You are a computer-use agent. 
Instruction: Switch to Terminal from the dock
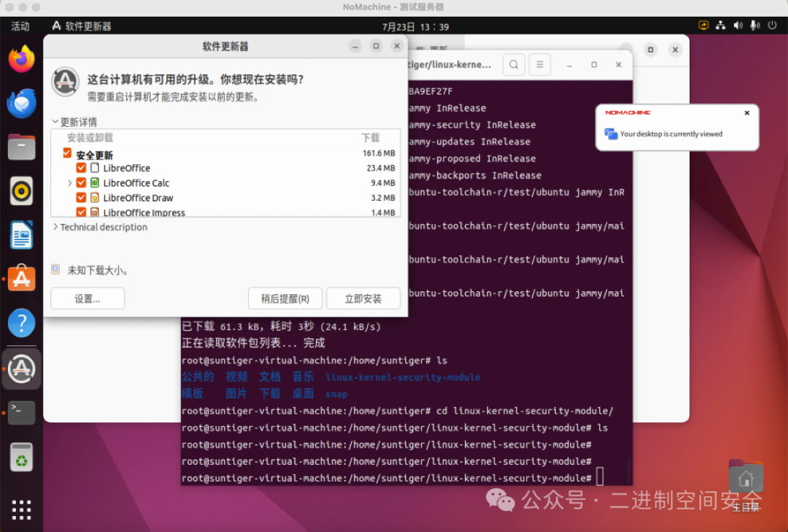(x=21, y=412)
